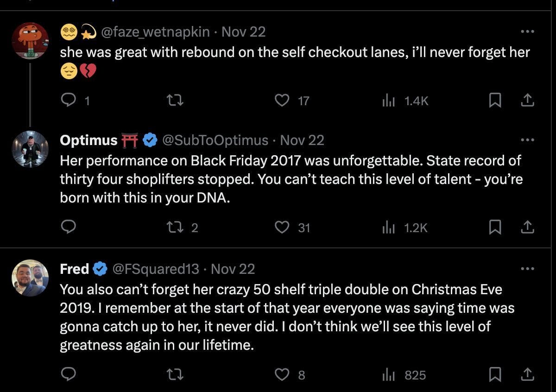
Task: Bookmark the faze_wetnapkin tweet
Action: point(495,100)
